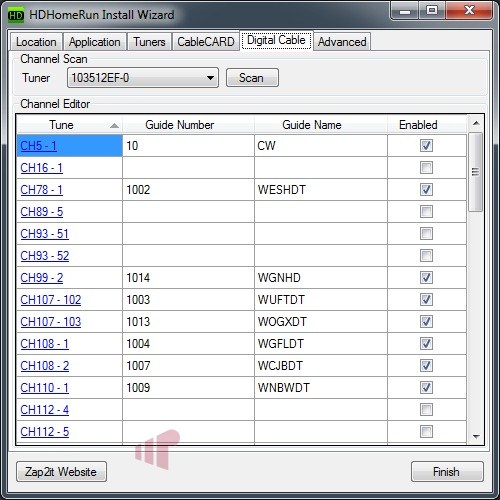Start the channel Scan
The height and width of the screenshot is (500, 500).
252,78
